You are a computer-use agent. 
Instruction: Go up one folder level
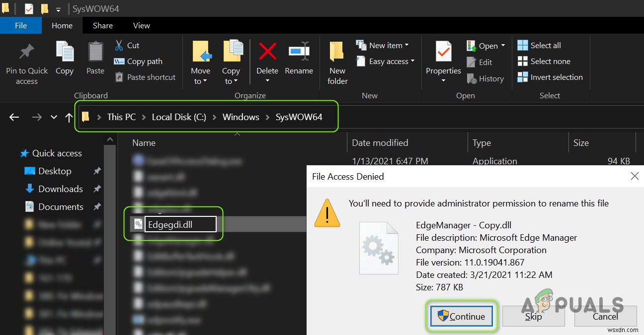[69, 117]
